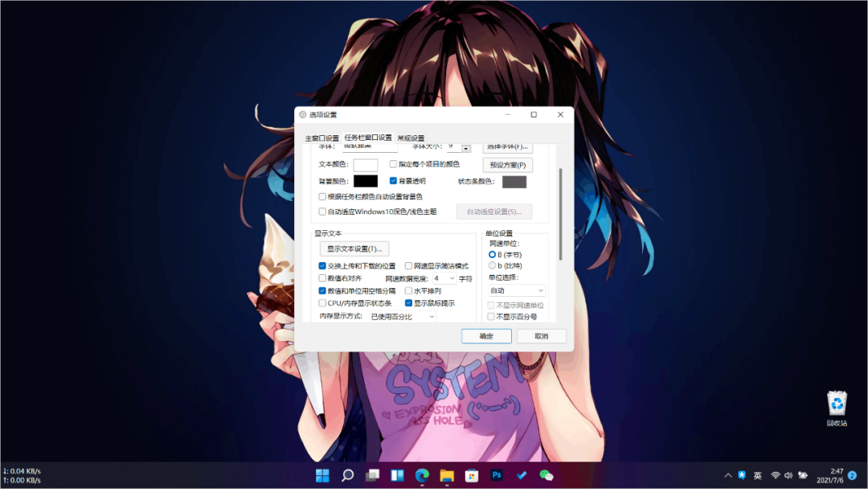Open WeChat from the taskbar
The image size is (868, 489).
tap(547, 475)
